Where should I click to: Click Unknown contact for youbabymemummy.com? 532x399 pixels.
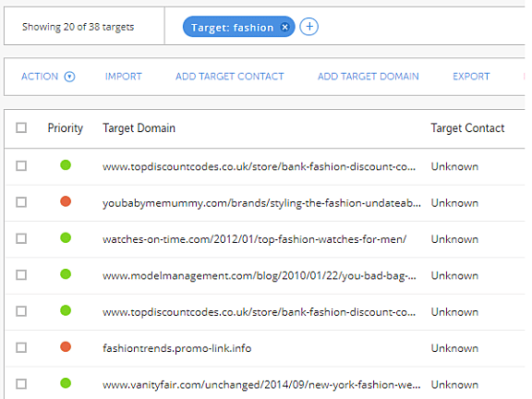point(454,203)
